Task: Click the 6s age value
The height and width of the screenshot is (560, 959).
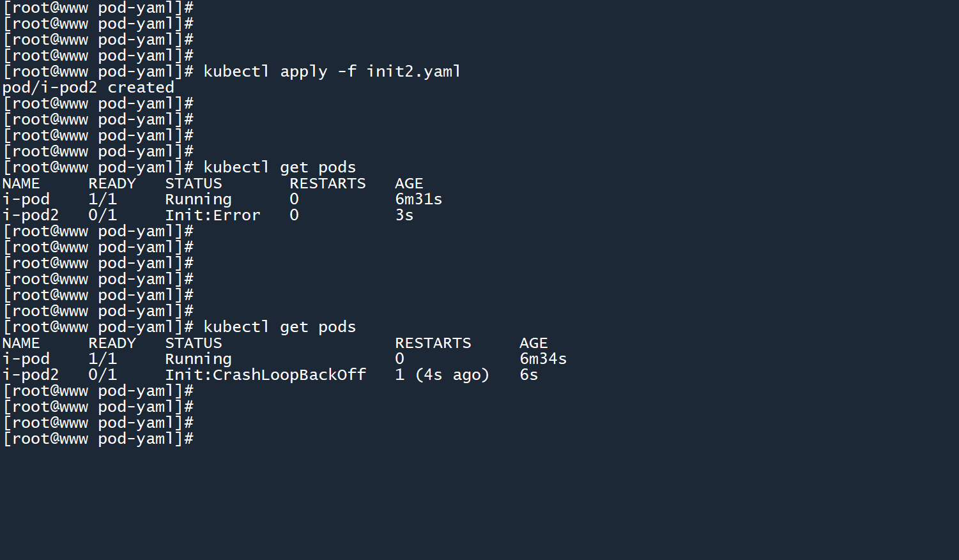Action: pos(529,375)
